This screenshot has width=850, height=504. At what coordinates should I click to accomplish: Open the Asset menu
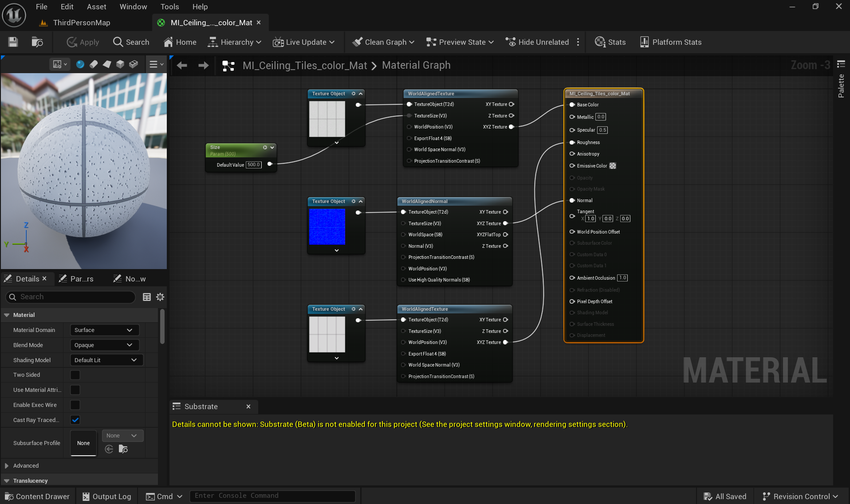pos(96,7)
